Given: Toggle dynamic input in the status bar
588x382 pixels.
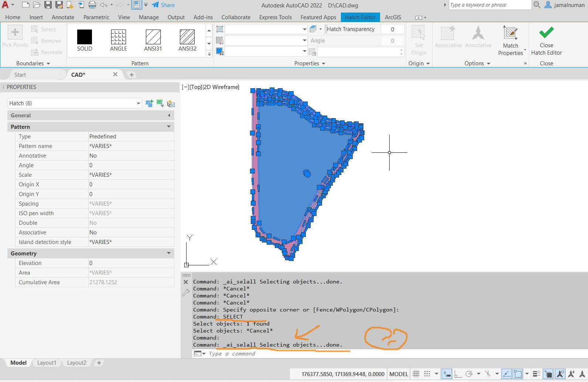Looking at the screenshot, I should click(447, 374).
